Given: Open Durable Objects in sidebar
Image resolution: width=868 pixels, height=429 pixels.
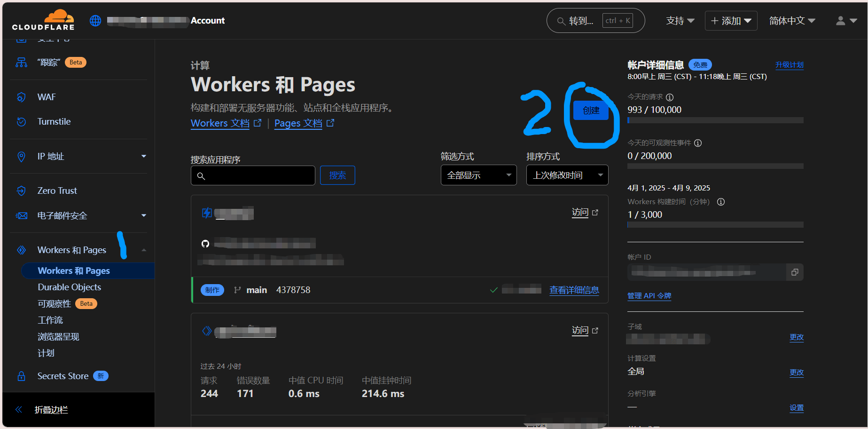Looking at the screenshot, I should point(70,287).
